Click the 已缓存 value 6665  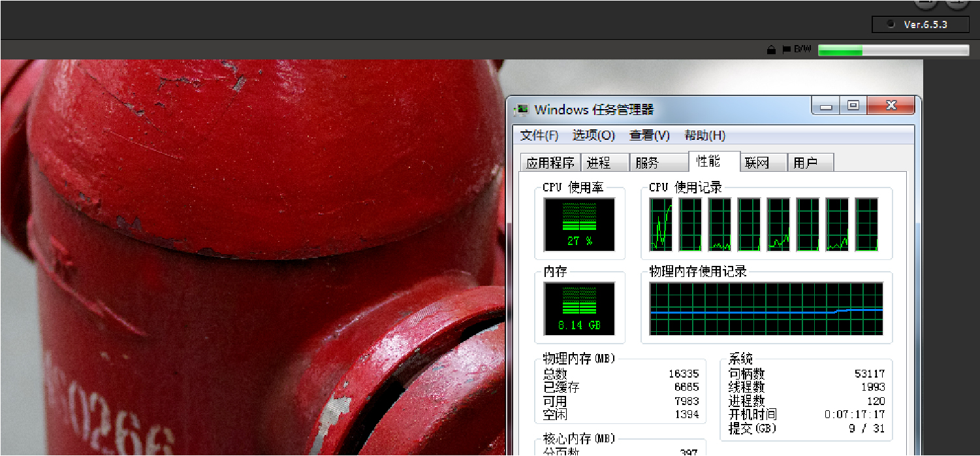[686, 387]
